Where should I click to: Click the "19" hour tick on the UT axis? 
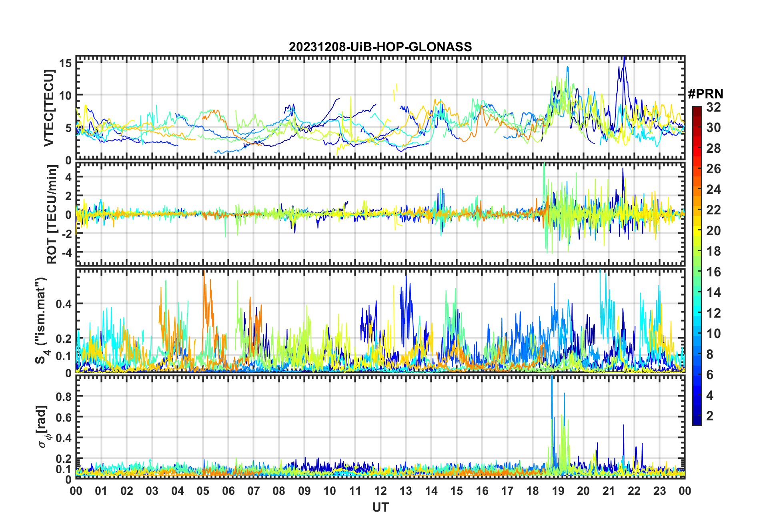(x=558, y=491)
